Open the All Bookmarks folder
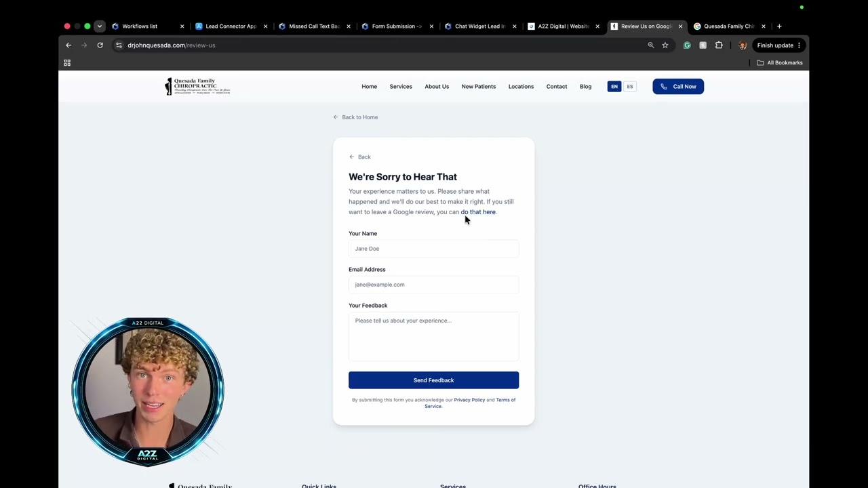This screenshot has width=868, height=488. pos(780,63)
